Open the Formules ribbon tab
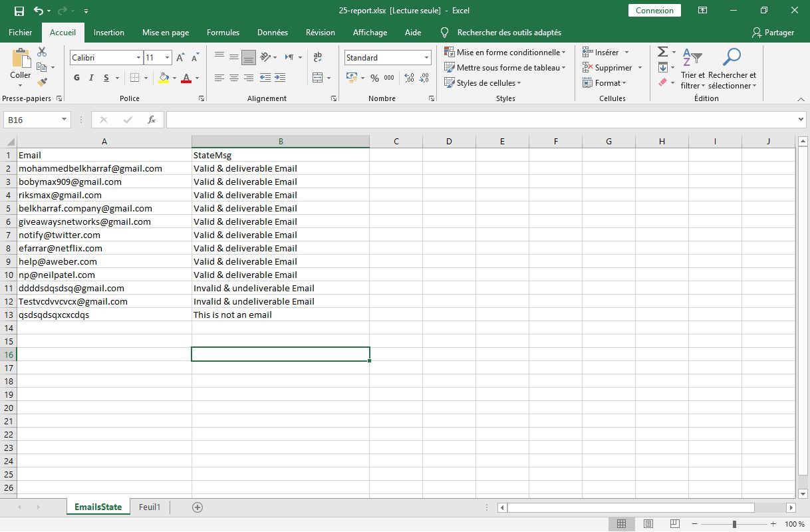 tap(223, 32)
